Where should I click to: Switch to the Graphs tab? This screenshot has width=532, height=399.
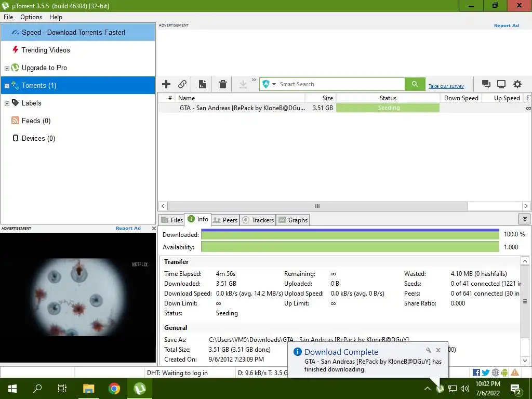pos(293,220)
